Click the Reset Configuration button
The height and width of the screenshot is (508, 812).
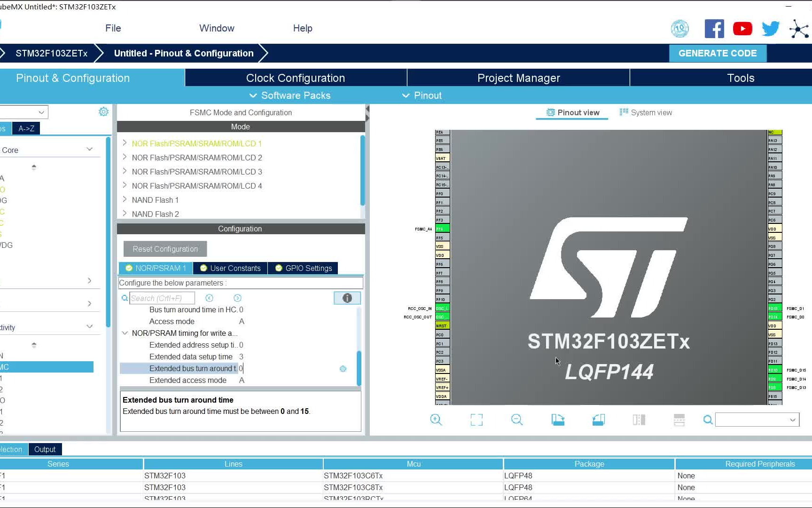tap(165, 249)
